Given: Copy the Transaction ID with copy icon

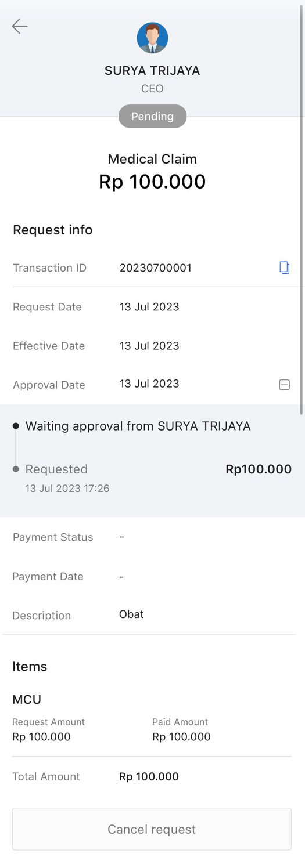Looking at the screenshot, I should 284,267.
